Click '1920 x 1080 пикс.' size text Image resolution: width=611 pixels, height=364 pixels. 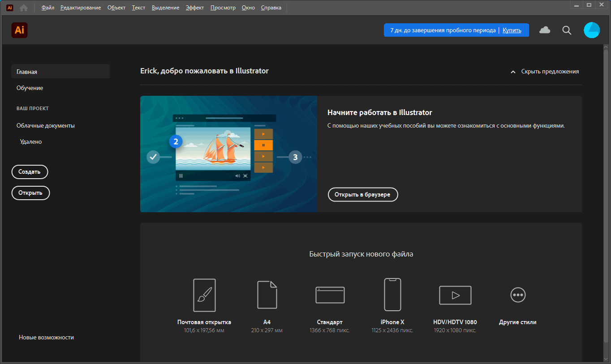(x=455, y=330)
